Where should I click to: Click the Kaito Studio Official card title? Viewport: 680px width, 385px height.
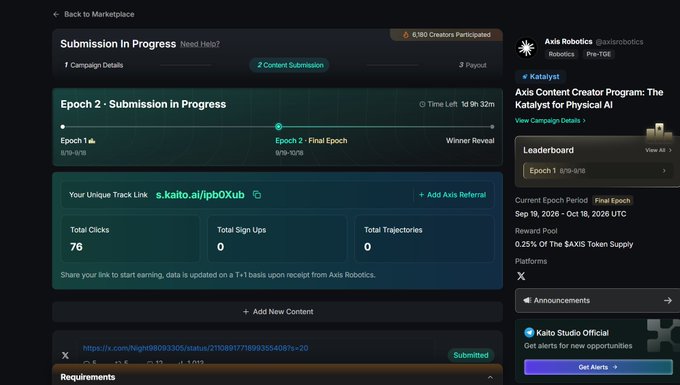[x=572, y=333]
